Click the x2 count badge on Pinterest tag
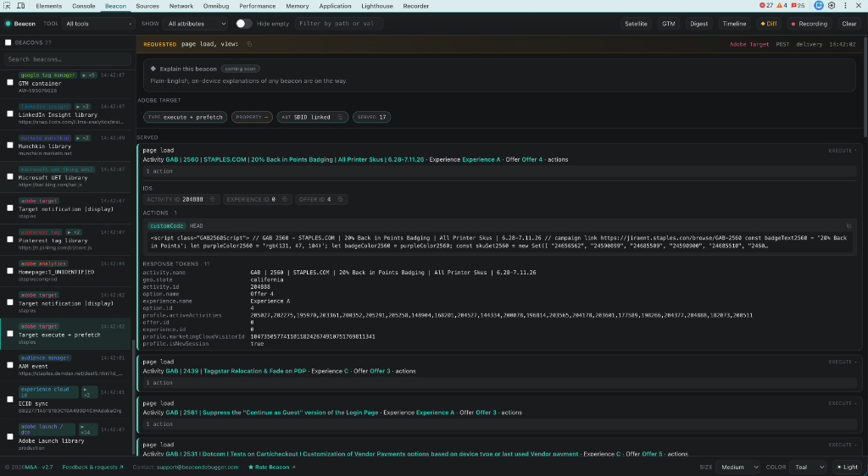This screenshot has width=868, height=476. point(74,233)
